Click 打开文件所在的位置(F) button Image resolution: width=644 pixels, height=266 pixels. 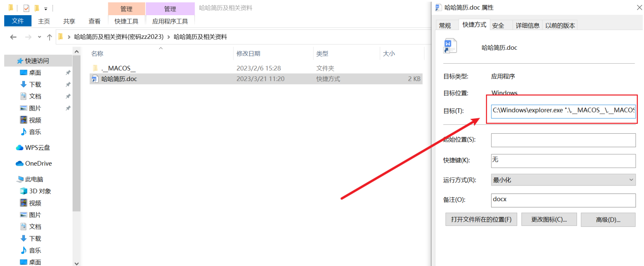[x=481, y=219]
